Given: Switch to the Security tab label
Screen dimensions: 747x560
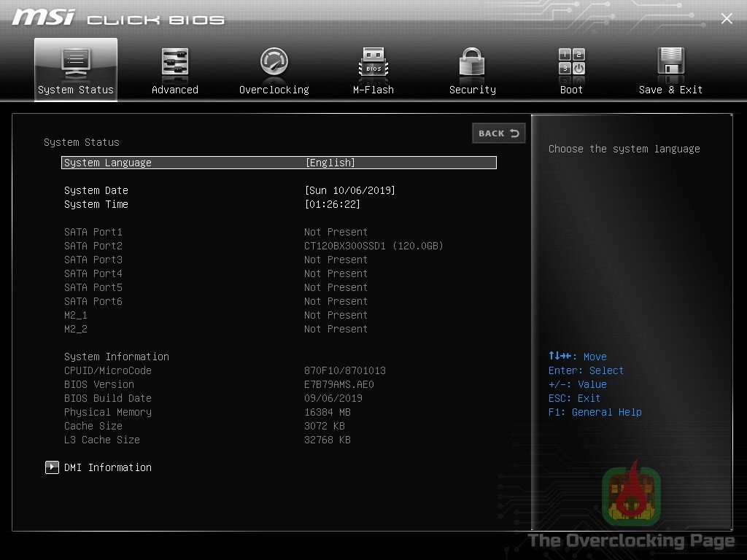Looking at the screenshot, I should pos(471,90).
